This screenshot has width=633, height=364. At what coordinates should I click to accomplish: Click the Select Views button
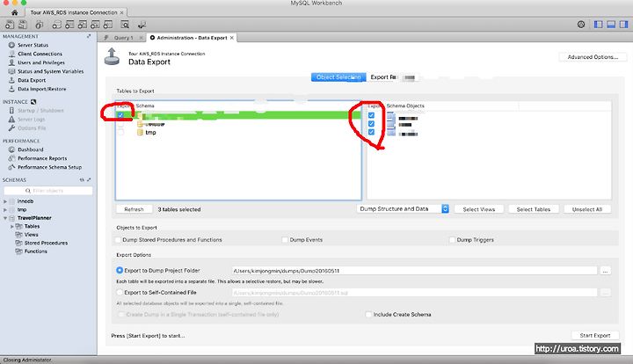point(479,209)
